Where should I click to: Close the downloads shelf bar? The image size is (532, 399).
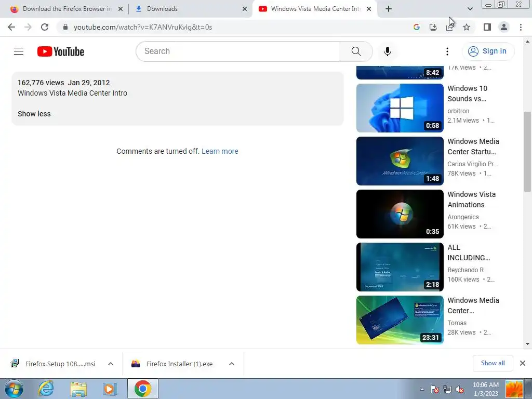coord(523,363)
